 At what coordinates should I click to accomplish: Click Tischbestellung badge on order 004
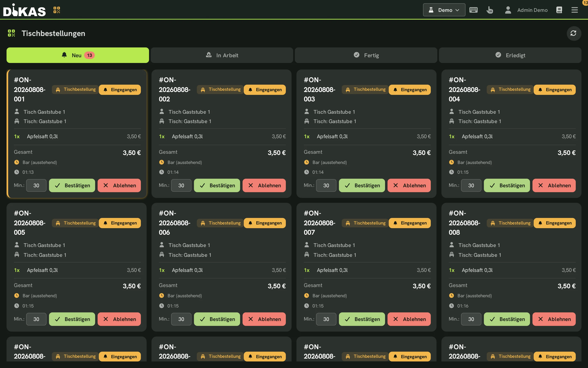(510, 90)
